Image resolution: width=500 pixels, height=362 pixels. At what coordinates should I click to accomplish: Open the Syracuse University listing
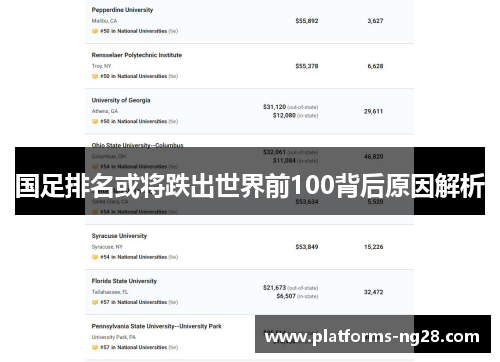click(119, 236)
